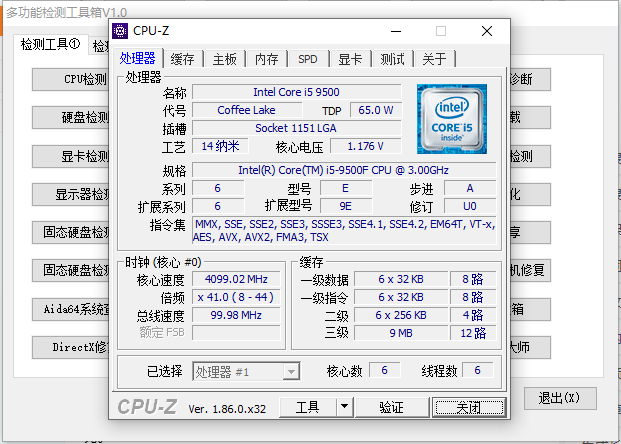The image size is (621, 444).
Task: Click the 核心数 value 6
Action: [385, 370]
